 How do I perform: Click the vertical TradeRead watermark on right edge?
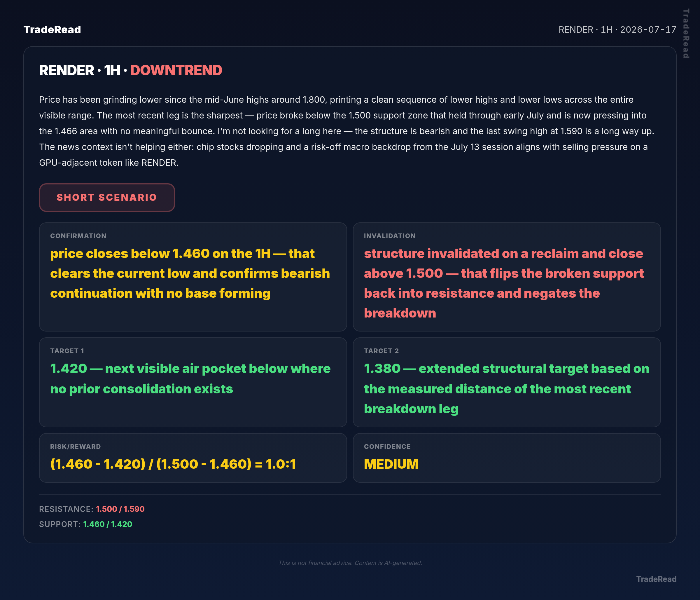[x=686, y=34]
